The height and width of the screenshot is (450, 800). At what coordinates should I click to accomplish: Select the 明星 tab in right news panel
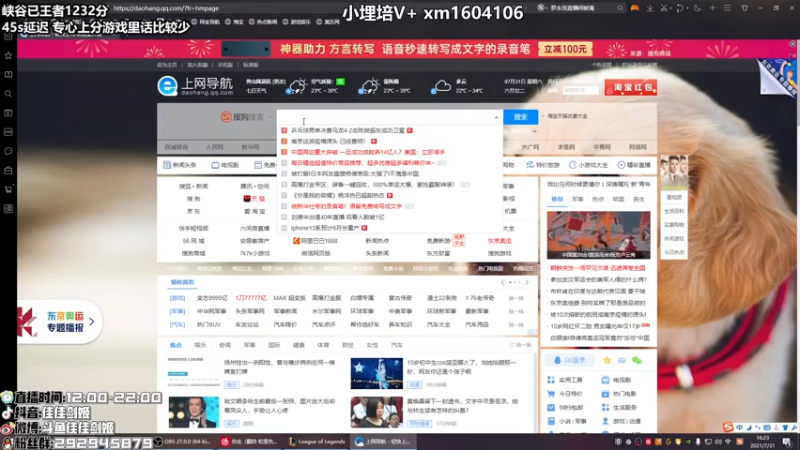pos(618,199)
